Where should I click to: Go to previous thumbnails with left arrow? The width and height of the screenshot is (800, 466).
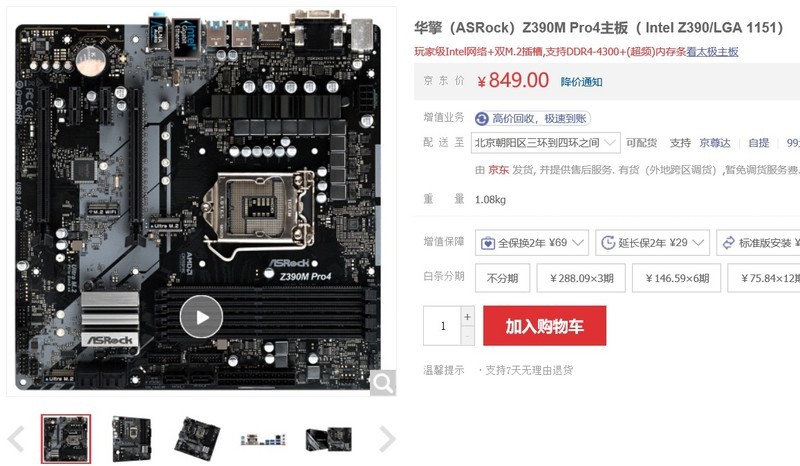point(16,439)
